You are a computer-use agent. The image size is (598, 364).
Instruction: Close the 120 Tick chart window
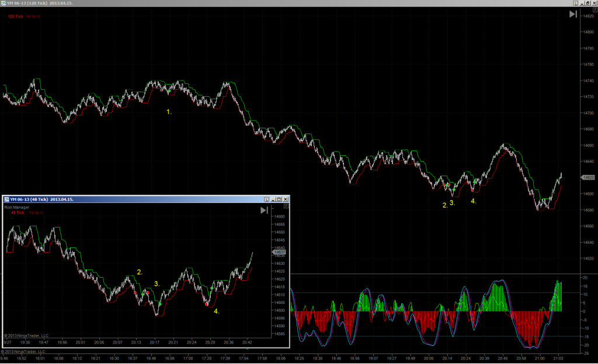click(594, 3)
